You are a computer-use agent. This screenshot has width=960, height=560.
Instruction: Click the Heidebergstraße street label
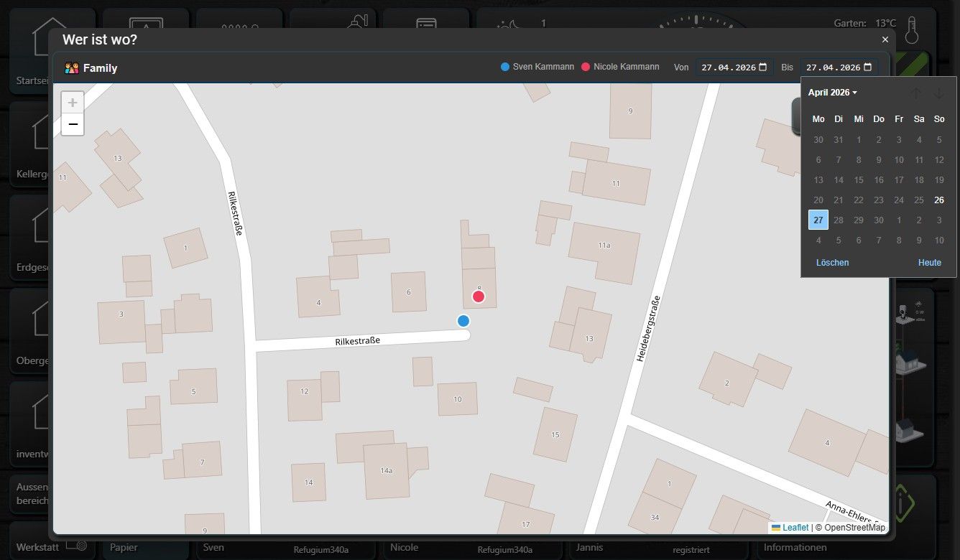647,327
